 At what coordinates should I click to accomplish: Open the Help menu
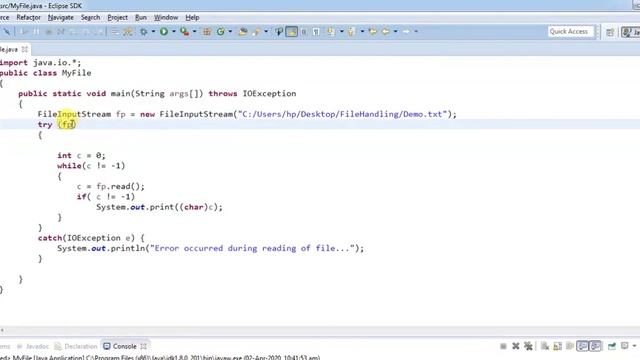pos(192,18)
